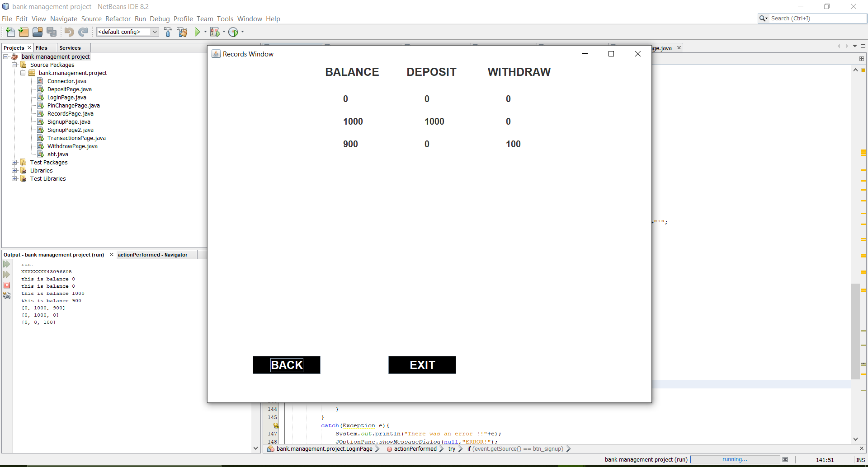Screen dimensions: 868x467
Task: Click the running progress bar
Action: click(735, 459)
